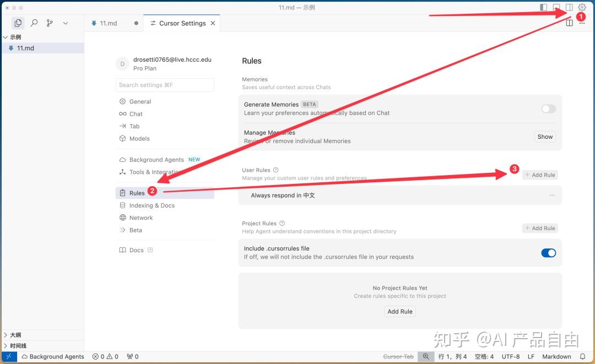The width and height of the screenshot is (595, 364).
Task: Click Show for Manage Memories
Action: click(545, 137)
